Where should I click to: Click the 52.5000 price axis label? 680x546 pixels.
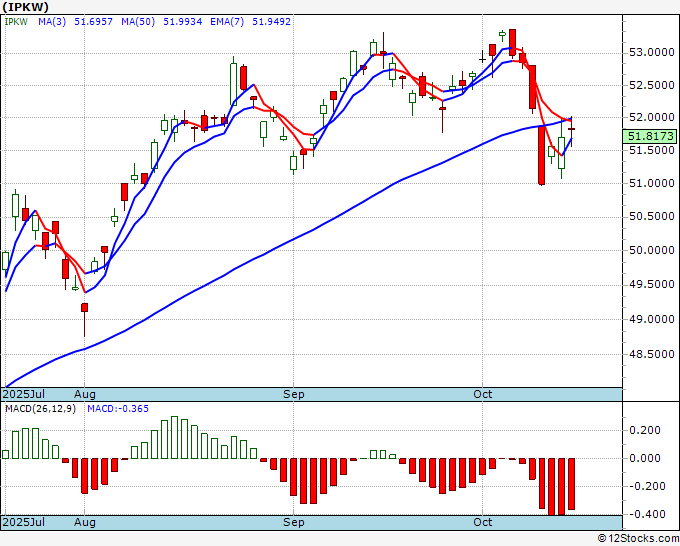pyautogui.click(x=652, y=85)
